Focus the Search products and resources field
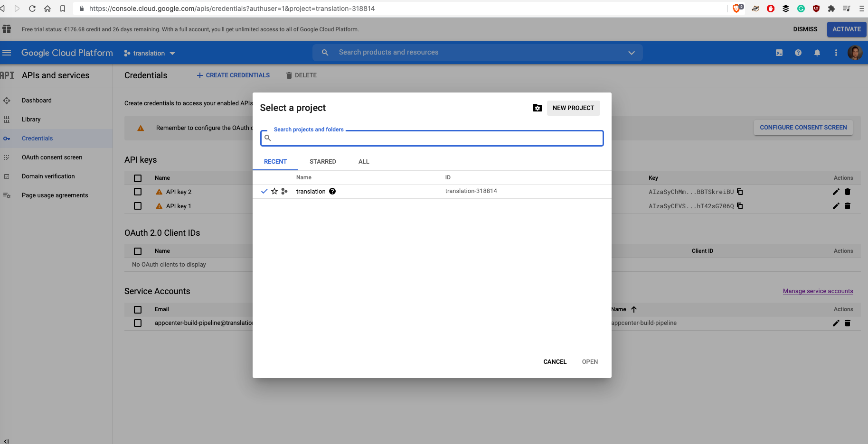 (477, 53)
